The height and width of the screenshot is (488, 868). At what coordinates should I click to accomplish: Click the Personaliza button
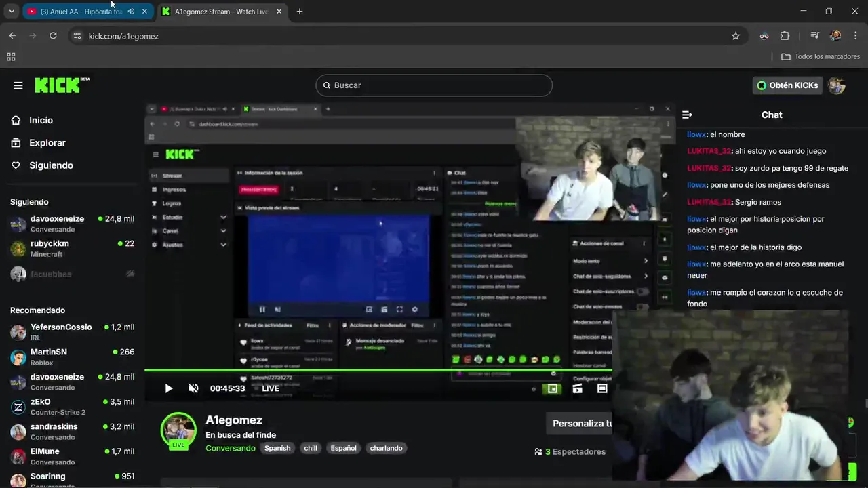tap(579, 424)
